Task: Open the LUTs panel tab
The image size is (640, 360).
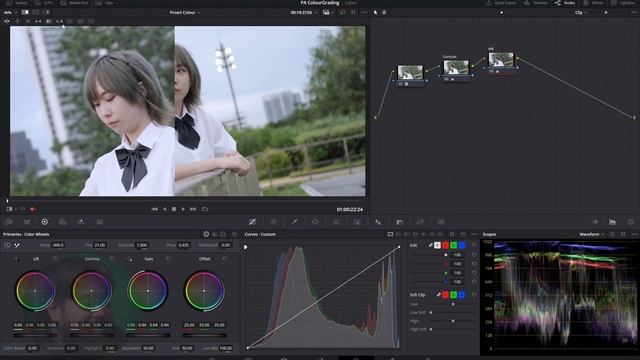Action: [x=44, y=3]
